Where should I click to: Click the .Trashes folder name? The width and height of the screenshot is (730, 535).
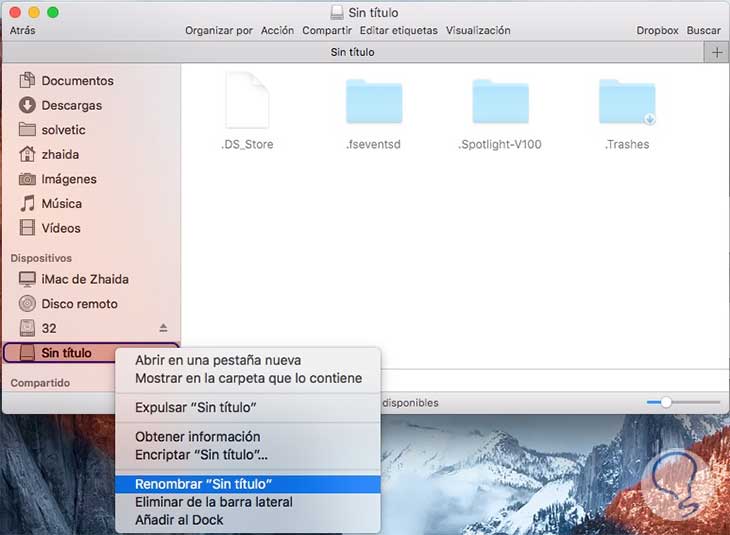point(627,144)
